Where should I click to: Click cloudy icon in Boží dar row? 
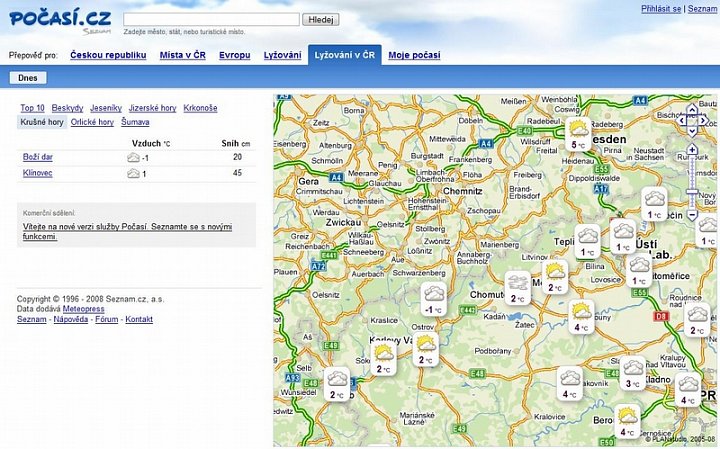[x=133, y=158]
